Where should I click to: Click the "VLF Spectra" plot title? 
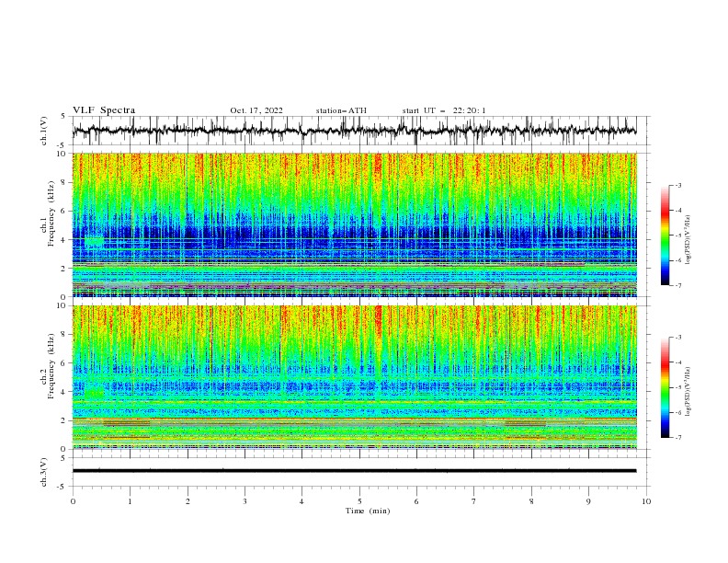tap(104, 110)
